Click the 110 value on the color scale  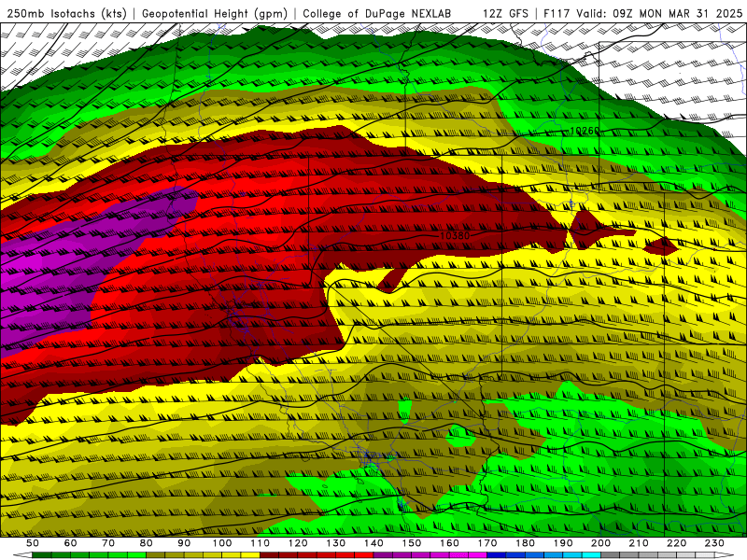[261, 543]
